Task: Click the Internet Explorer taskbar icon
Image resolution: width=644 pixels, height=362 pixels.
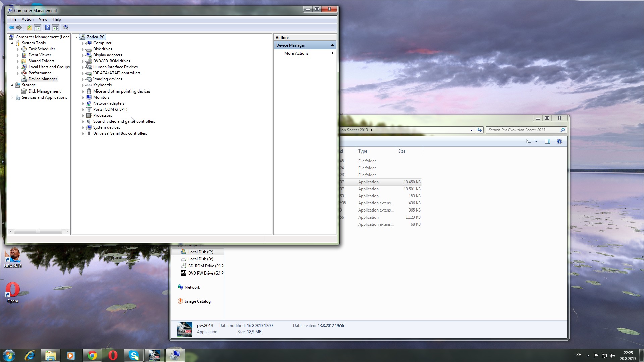Action: 30,355
